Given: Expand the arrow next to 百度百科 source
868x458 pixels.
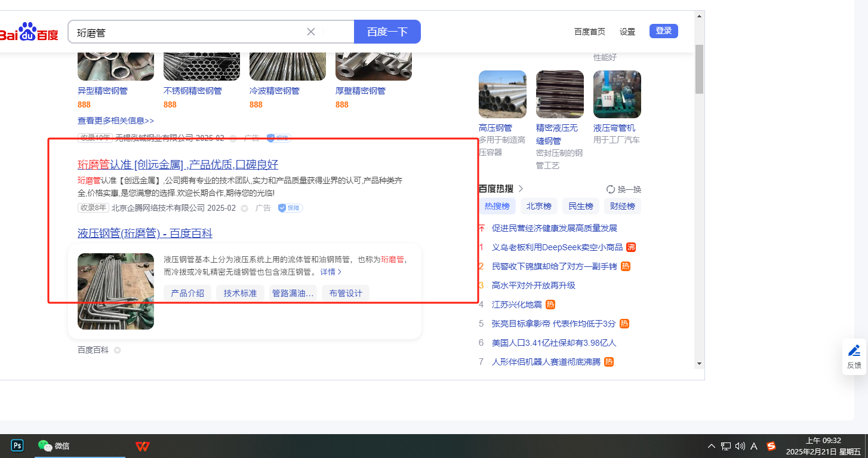Looking at the screenshot, I should click(x=117, y=351).
